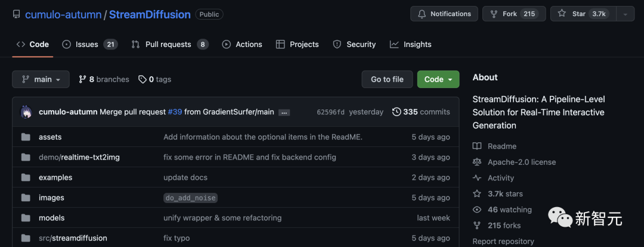Expand the green Code dropdown button
This screenshot has width=644, height=247.
(x=438, y=79)
